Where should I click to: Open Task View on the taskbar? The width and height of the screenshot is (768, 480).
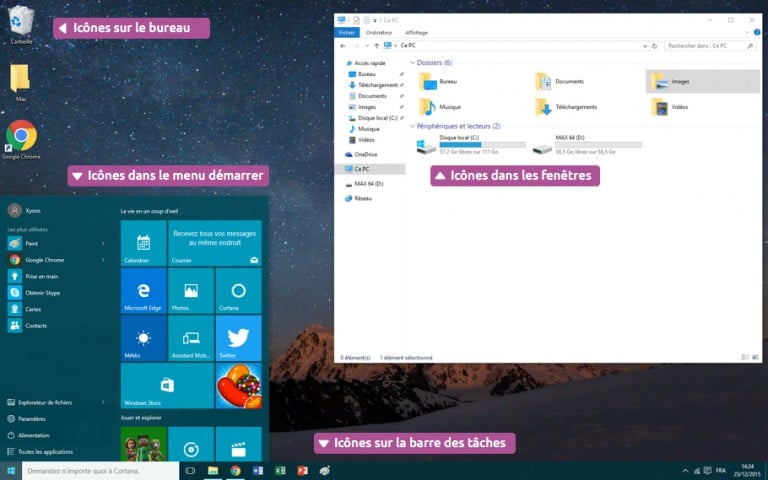[190, 471]
